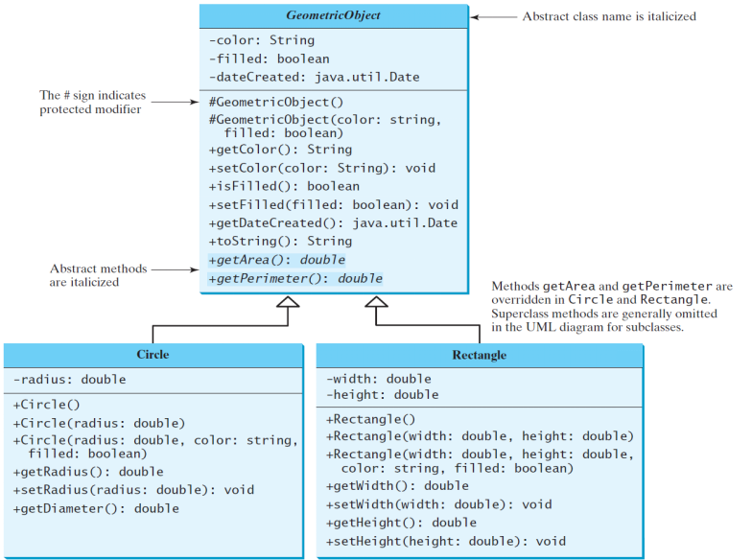Click the -radius: double attribute in Circle

tap(69, 379)
